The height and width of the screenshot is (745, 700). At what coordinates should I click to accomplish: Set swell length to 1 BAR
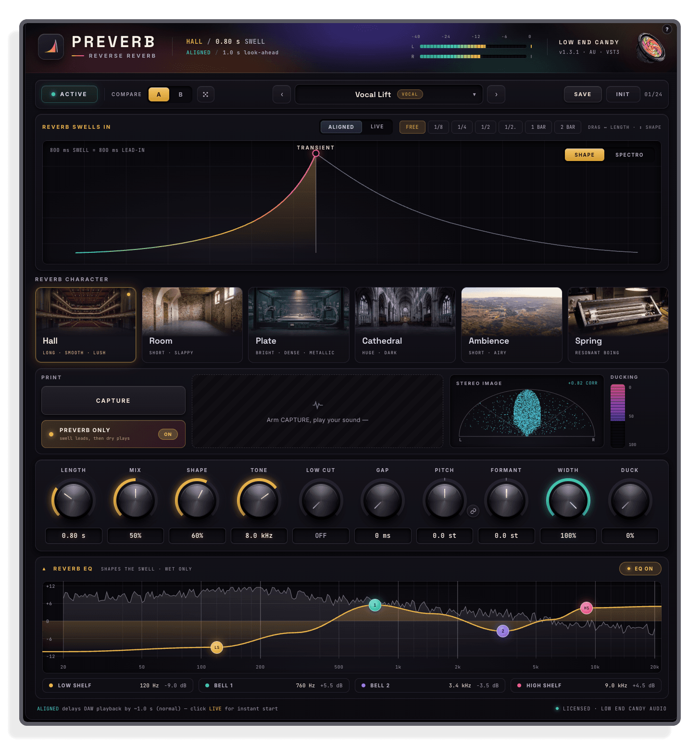pyautogui.click(x=538, y=127)
